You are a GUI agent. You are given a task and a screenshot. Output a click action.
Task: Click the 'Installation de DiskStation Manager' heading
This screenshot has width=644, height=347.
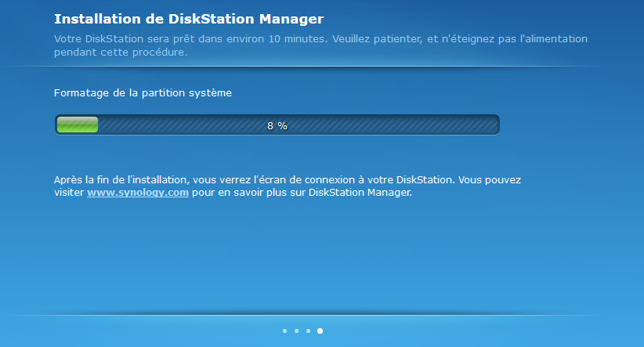[189, 19]
